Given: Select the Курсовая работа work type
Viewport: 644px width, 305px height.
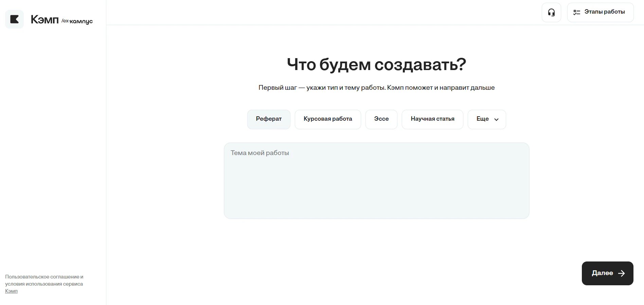Looking at the screenshot, I should coord(328,119).
